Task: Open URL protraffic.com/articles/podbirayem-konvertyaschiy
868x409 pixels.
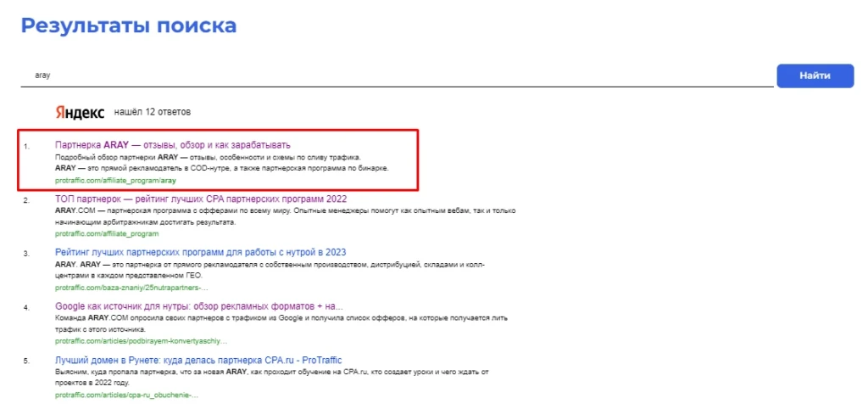Action: point(142,341)
